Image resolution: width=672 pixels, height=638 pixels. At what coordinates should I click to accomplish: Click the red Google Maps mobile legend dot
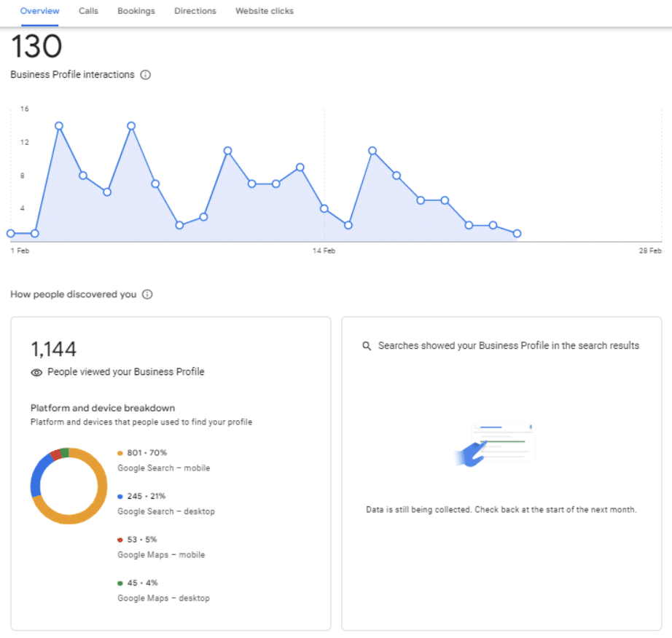click(x=120, y=540)
